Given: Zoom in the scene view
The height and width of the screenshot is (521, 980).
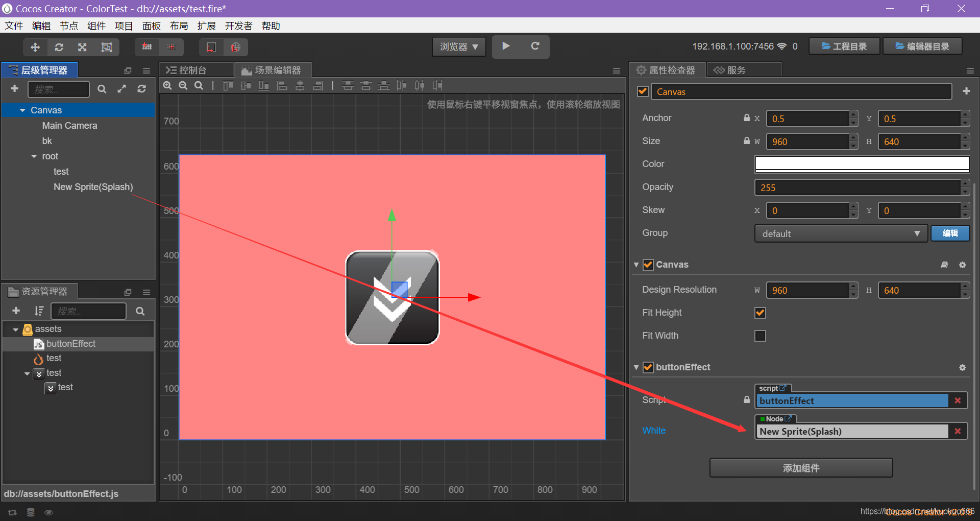Looking at the screenshot, I should tap(167, 85).
